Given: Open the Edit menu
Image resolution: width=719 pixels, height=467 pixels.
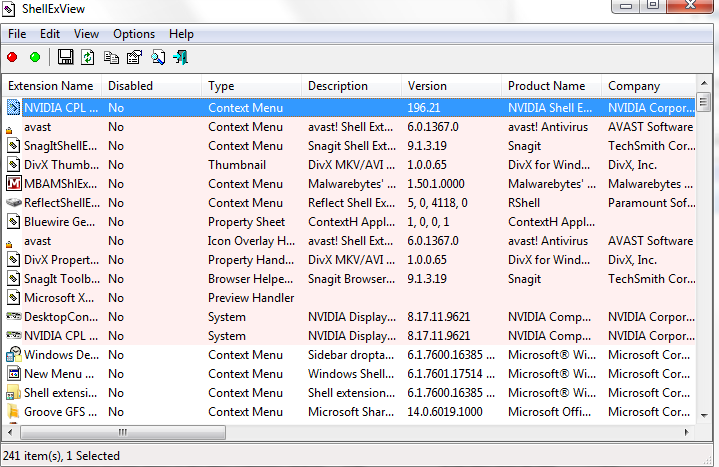Looking at the screenshot, I should pos(50,34).
